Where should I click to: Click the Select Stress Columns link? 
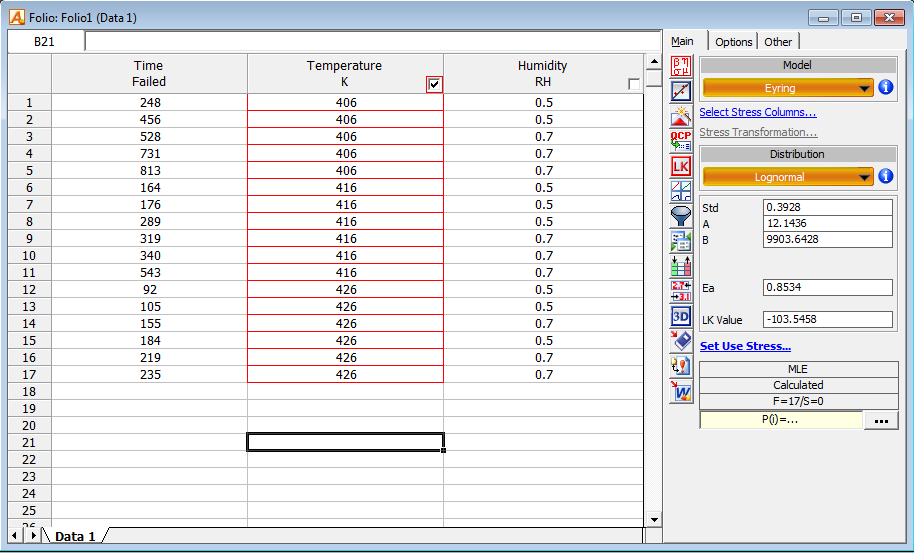[758, 112]
